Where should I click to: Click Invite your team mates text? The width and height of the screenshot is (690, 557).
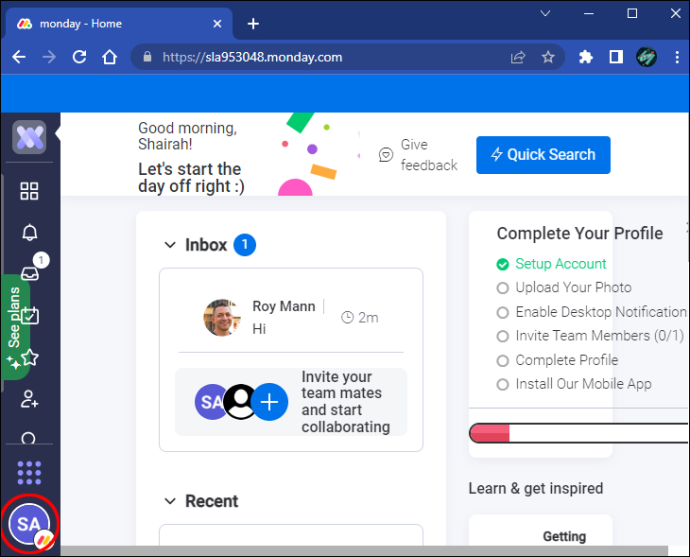click(345, 402)
